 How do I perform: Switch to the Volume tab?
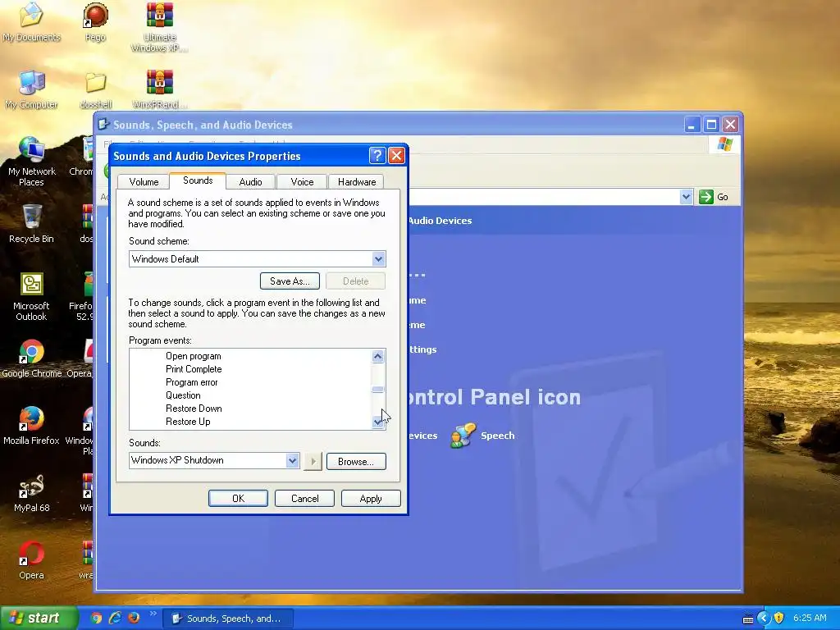144,181
